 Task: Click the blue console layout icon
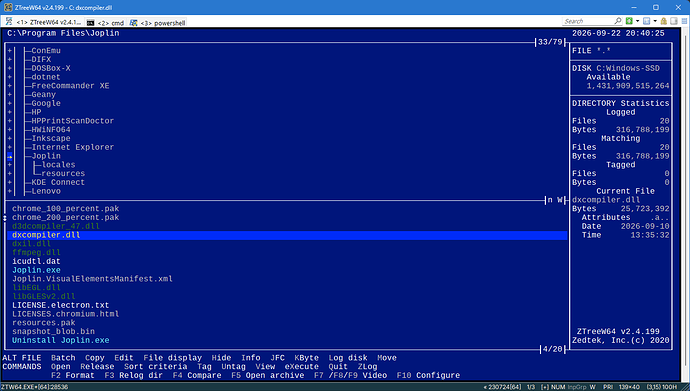coord(646,21)
